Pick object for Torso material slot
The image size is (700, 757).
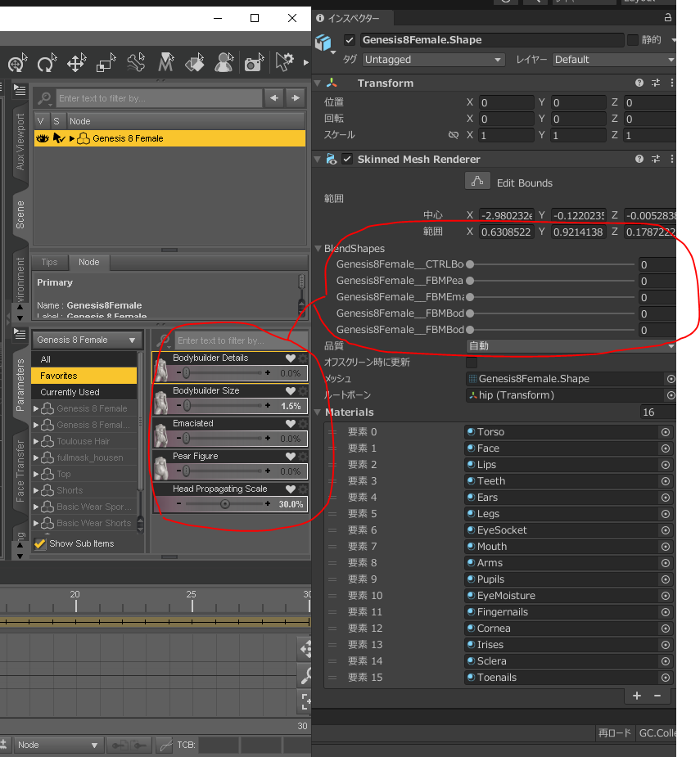(x=666, y=432)
